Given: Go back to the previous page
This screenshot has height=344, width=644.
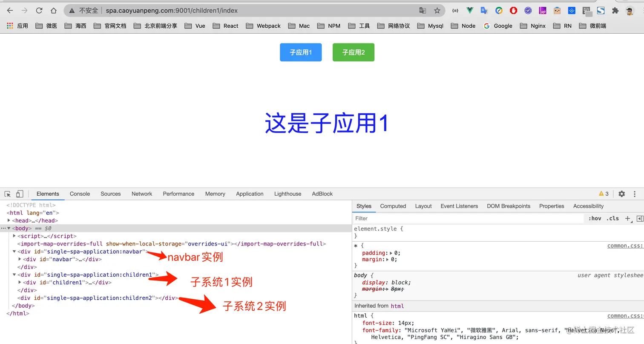Looking at the screenshot, I should [10, 11].
